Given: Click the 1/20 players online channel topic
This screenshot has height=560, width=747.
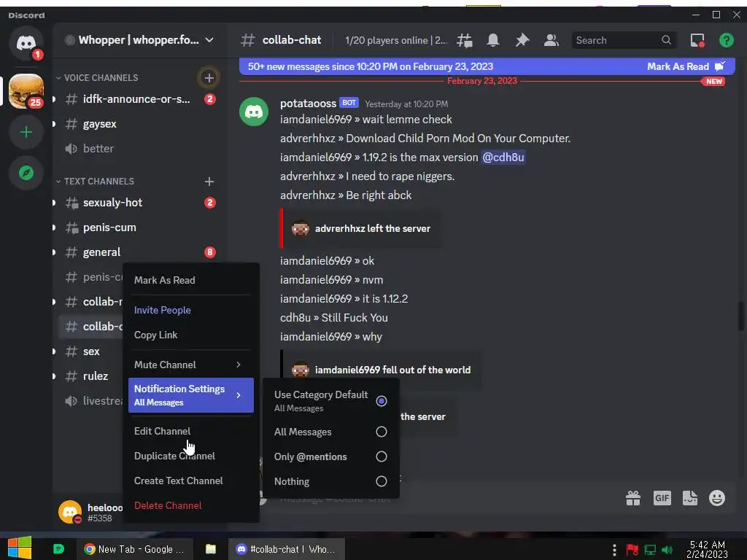Looking at the screenshot, I should click(x=396, y=41).
